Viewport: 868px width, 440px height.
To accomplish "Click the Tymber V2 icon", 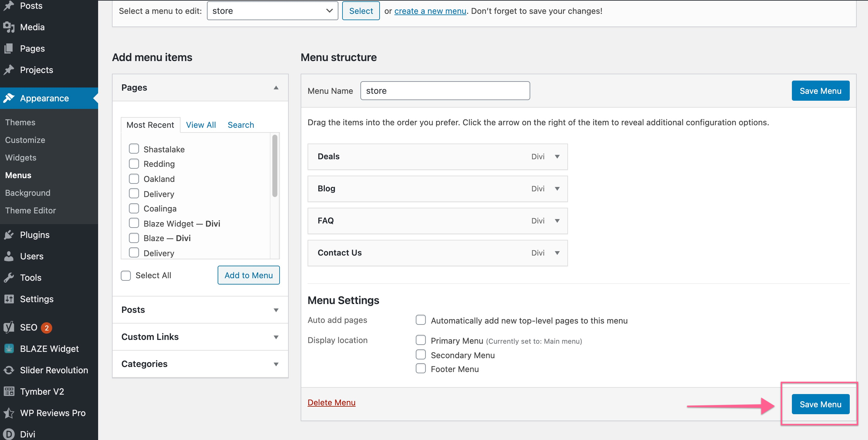I will 9,392.
